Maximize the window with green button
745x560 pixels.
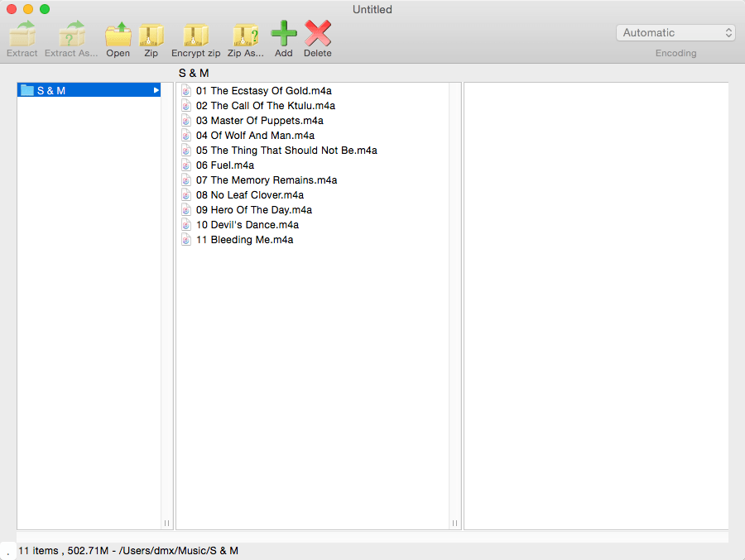coord(45,9)
